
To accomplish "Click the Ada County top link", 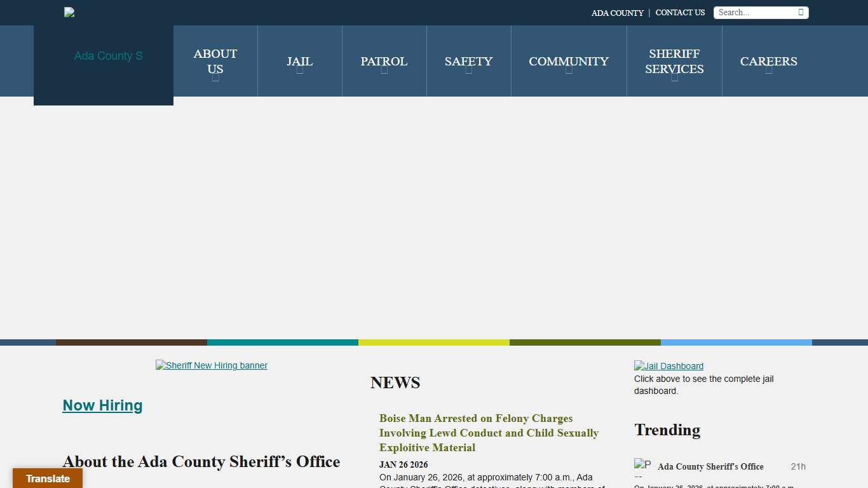I will coord(617,13).
